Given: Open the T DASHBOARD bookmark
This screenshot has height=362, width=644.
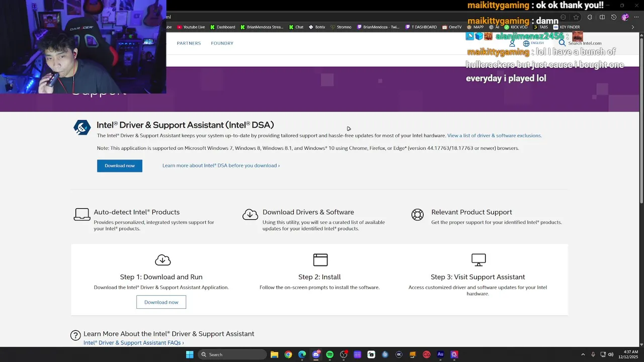Looking at the screenshot, I should [x=421, y=27].
